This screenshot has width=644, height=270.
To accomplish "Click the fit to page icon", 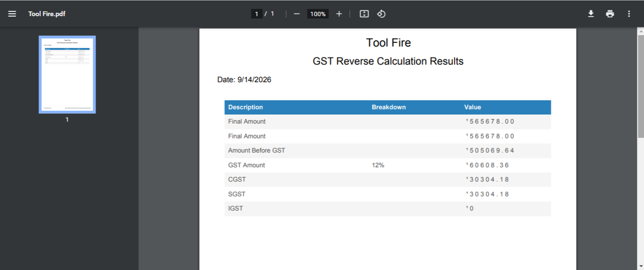I will coord(364,14).
